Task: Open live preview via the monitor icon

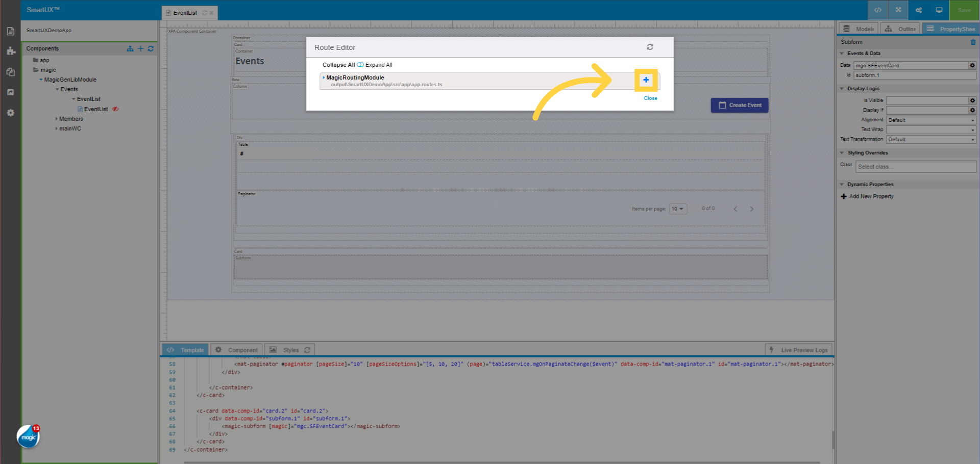Action: coord(939,10)
